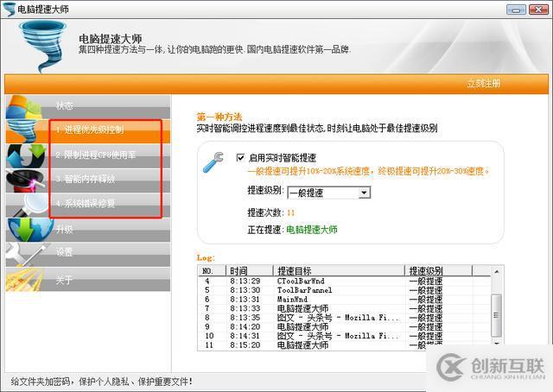Click the title bar tornado app icon
The height and width of the screenshot is (392, 553).
[10, 9]
